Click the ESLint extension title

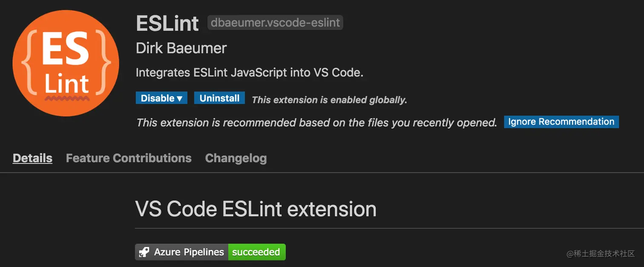pos(167,23)
